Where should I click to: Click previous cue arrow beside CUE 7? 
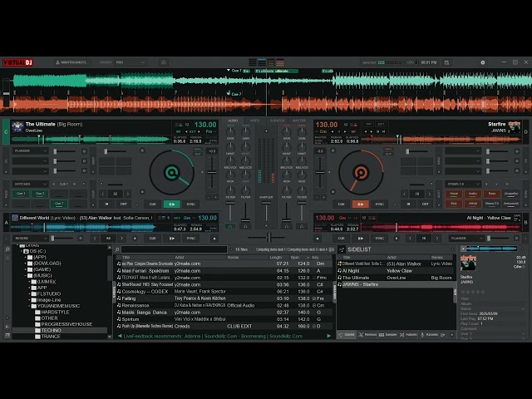[53, 184]
